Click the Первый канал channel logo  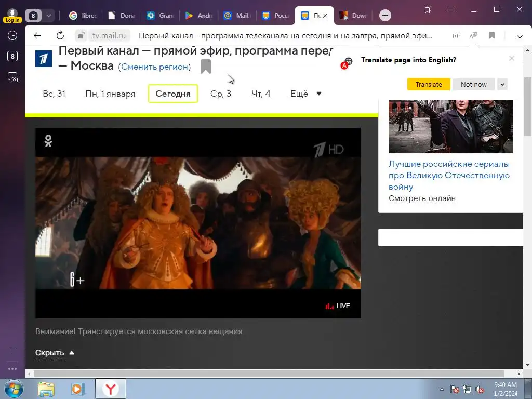point(44,58)
